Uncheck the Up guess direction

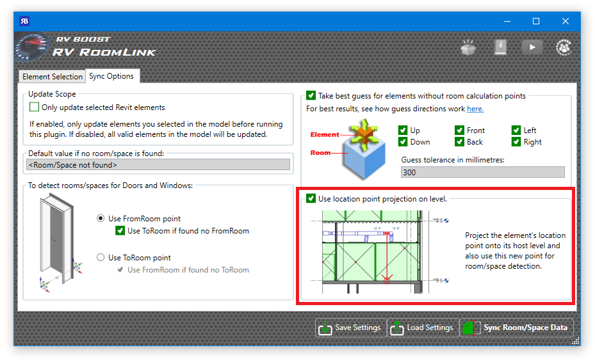[403, 130]
